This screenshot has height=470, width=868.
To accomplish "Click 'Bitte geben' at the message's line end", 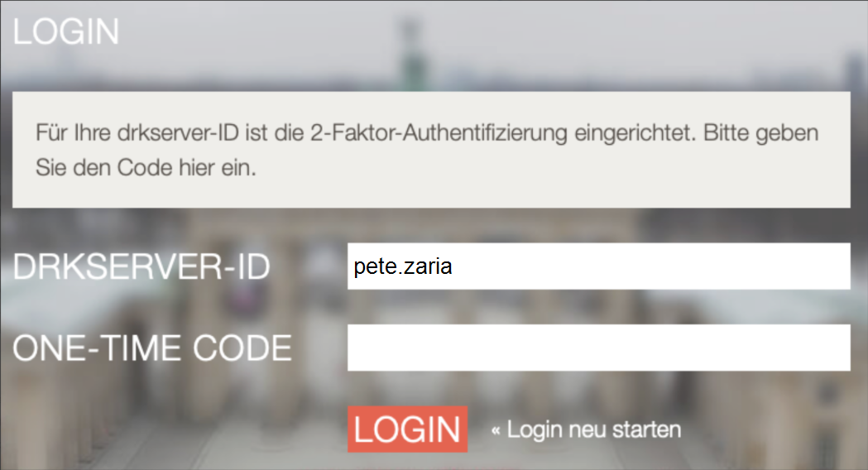I will [x=760, y=133].
